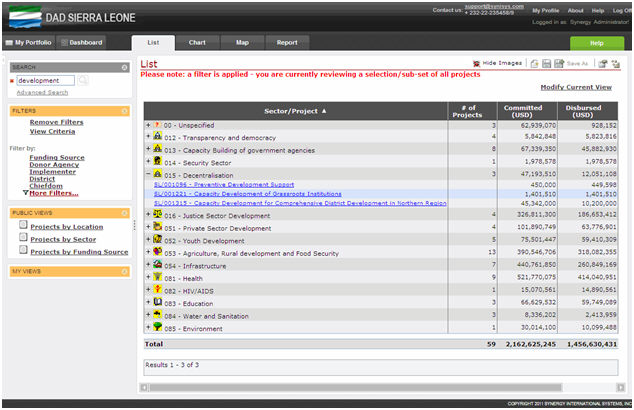Expand the 013 - Capacity Building row
The height and width of the screenshot is (410, 634).
(148, 149)
